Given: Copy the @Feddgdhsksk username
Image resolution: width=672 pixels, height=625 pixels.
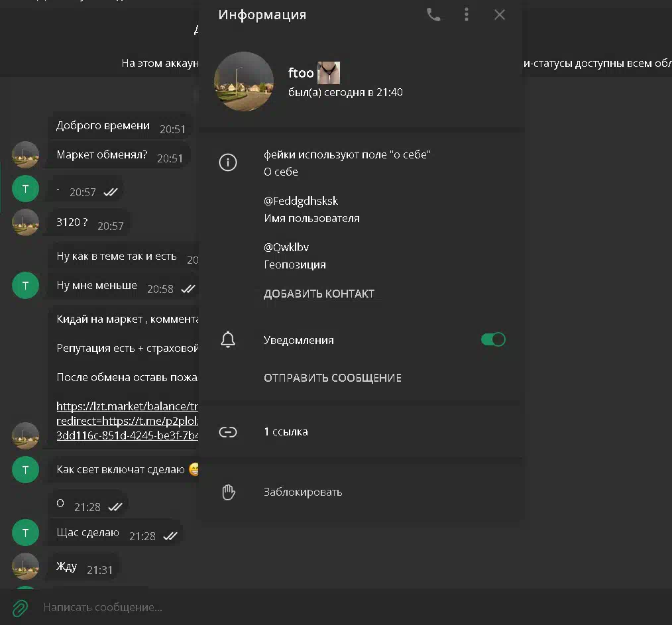Looking at the screenshot, I should pos(301,201).
